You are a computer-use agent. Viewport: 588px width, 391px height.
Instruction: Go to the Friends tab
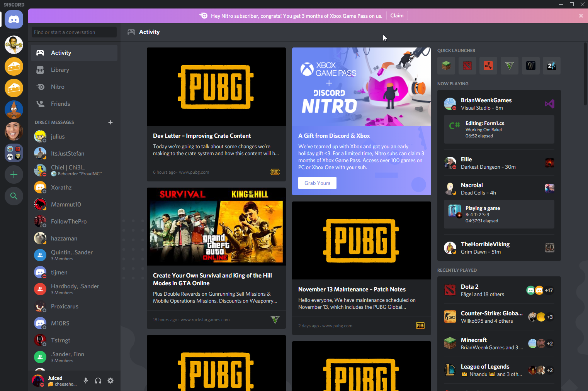coord(60,104)
